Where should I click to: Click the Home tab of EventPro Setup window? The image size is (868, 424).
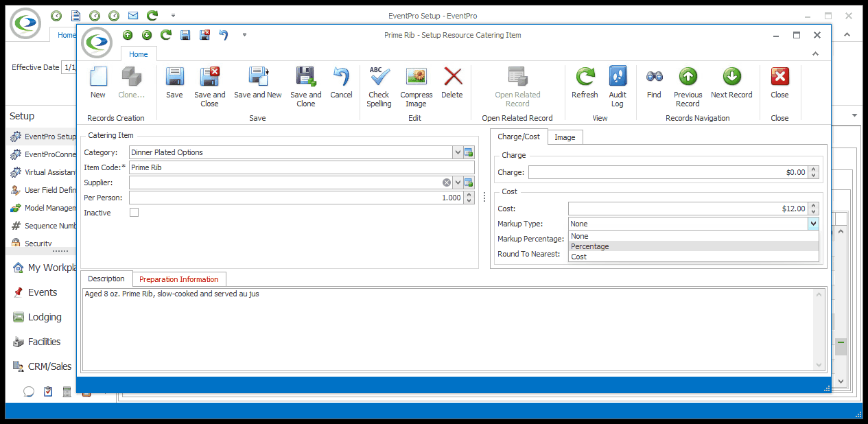pyautogui.click(x=66, y=35)
